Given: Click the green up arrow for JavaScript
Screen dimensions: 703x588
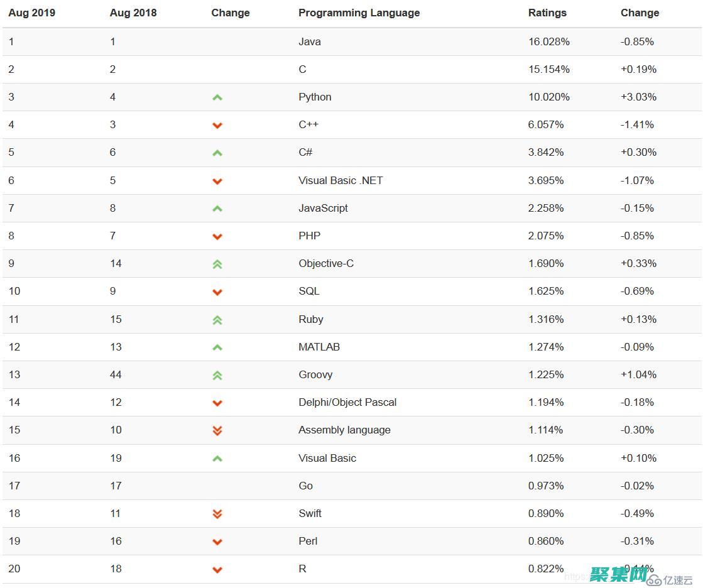Looking at the screenshot, I should [217, 209].
